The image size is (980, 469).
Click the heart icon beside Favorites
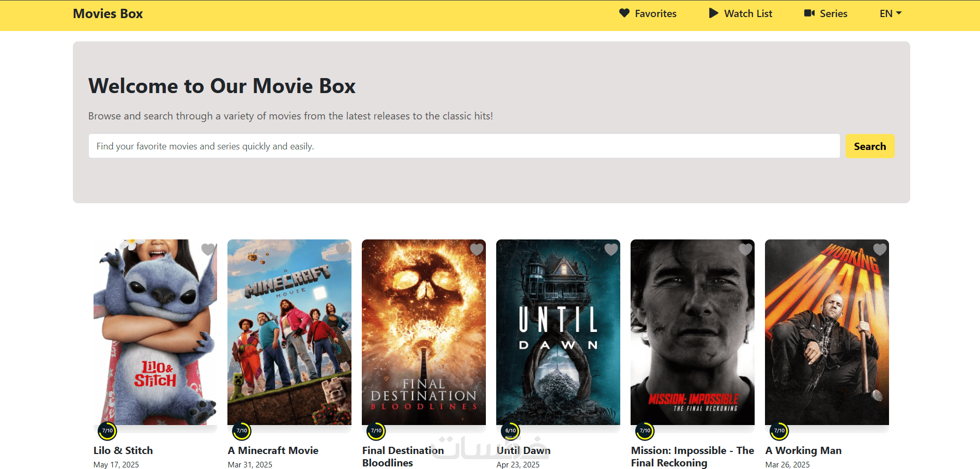click(624, 13)
